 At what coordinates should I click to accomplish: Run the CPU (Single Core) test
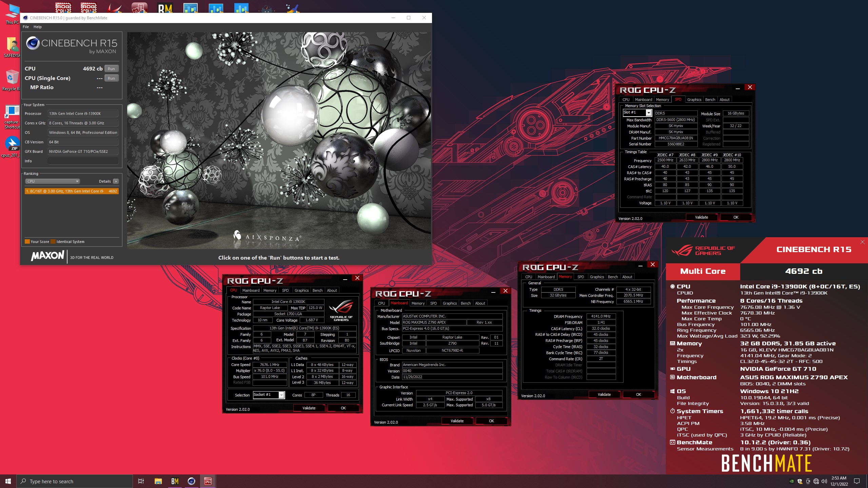[x=111, y=78]
